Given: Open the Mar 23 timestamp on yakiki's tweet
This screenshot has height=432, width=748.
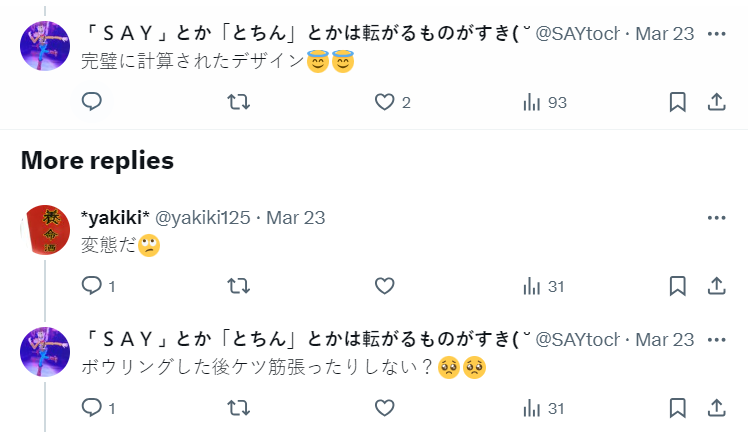Looking at the screenshot, I should click(x=296, y=217).
